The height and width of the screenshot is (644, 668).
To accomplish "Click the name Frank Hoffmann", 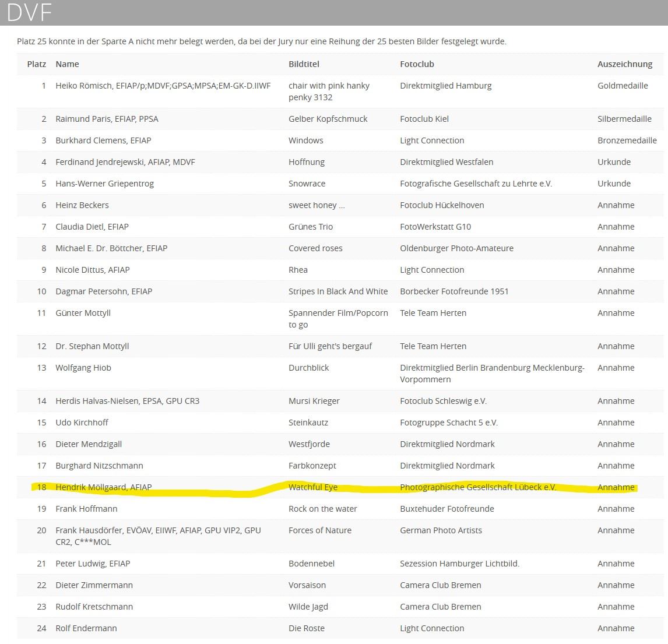I will [x=86, y=509].
